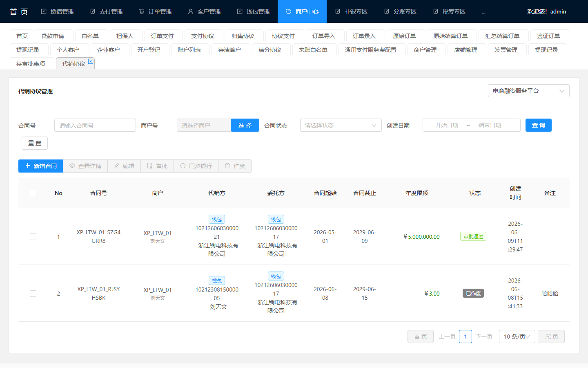Image resolution: width=588 pixels, height=368 pixels.
Task: Tick the select-all checkbox in the table header
Action: tap(33, 193)
